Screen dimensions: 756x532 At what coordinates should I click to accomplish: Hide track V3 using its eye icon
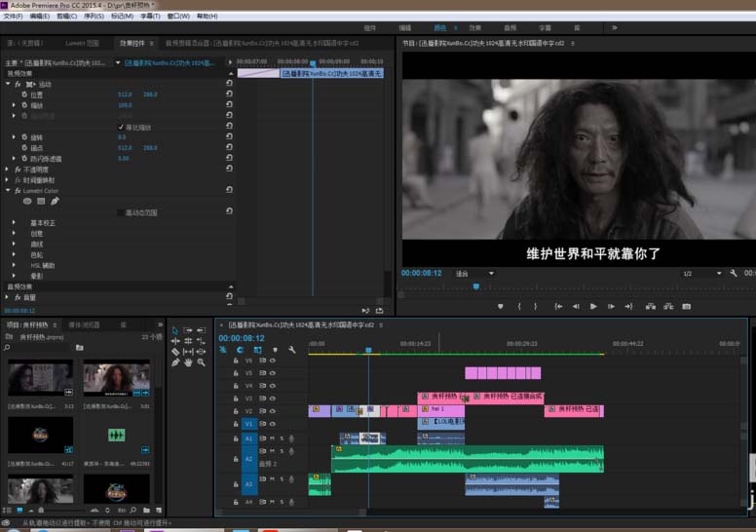(x=272, y=398)
